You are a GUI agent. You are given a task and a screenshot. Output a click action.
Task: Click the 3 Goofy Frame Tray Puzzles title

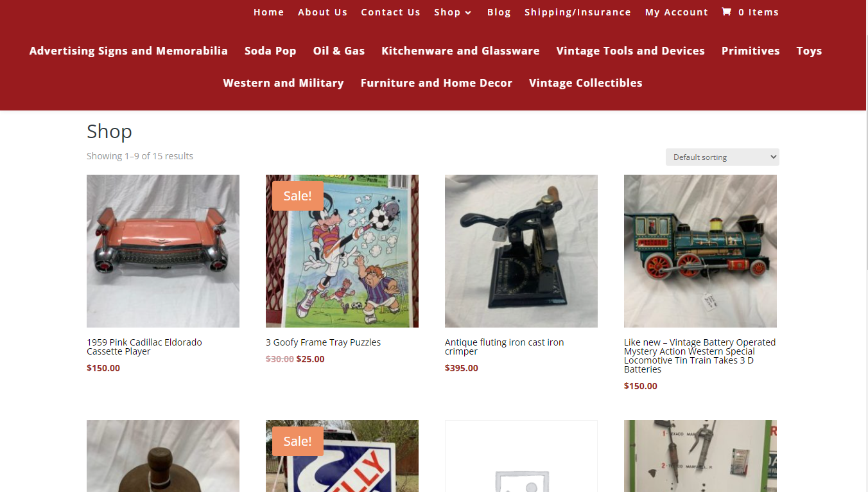point(323,342)
